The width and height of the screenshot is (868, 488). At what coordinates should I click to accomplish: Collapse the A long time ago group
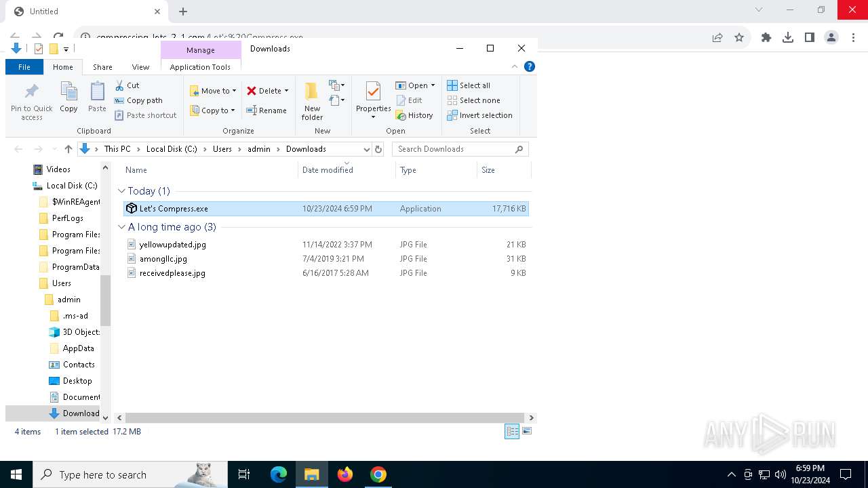[121, 227]
